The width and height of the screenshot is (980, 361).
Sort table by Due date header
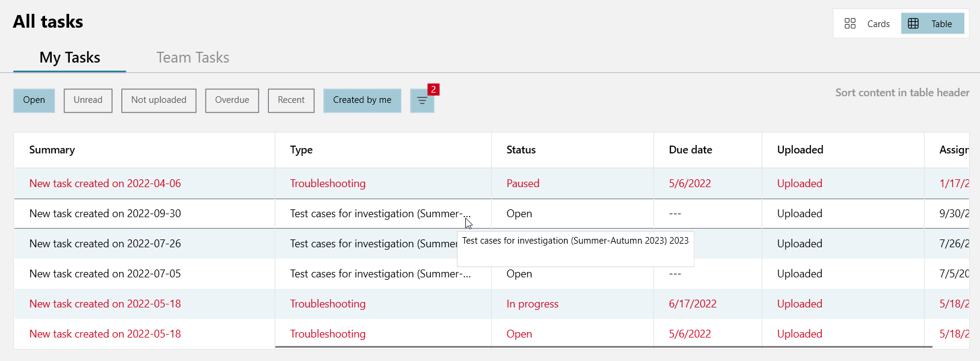point(690,150)
